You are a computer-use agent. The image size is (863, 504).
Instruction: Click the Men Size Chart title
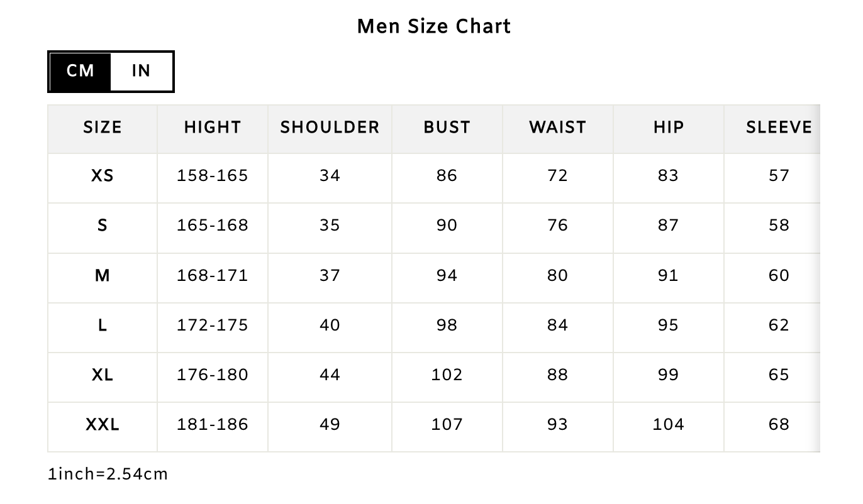(x=433, y=26)
